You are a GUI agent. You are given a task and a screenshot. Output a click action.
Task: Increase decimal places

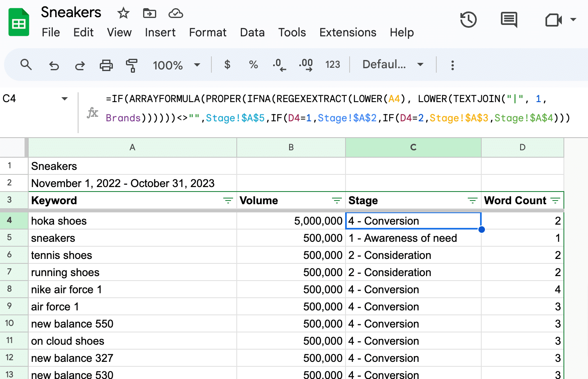(x=306, y=65)
